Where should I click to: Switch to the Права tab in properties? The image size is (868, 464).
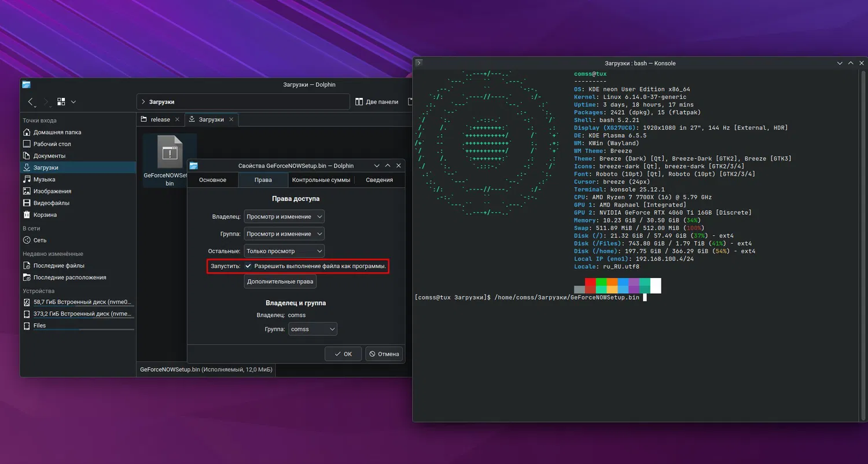coord(263,180)
